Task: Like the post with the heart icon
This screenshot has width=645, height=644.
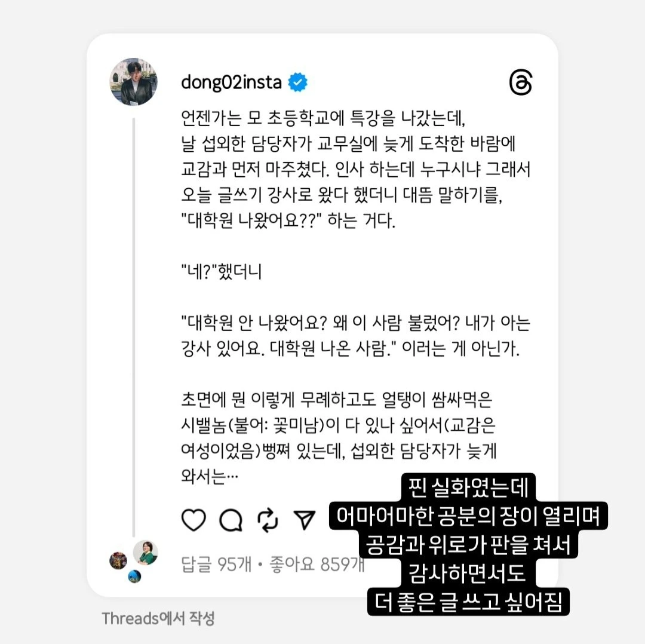Action: 193,520
